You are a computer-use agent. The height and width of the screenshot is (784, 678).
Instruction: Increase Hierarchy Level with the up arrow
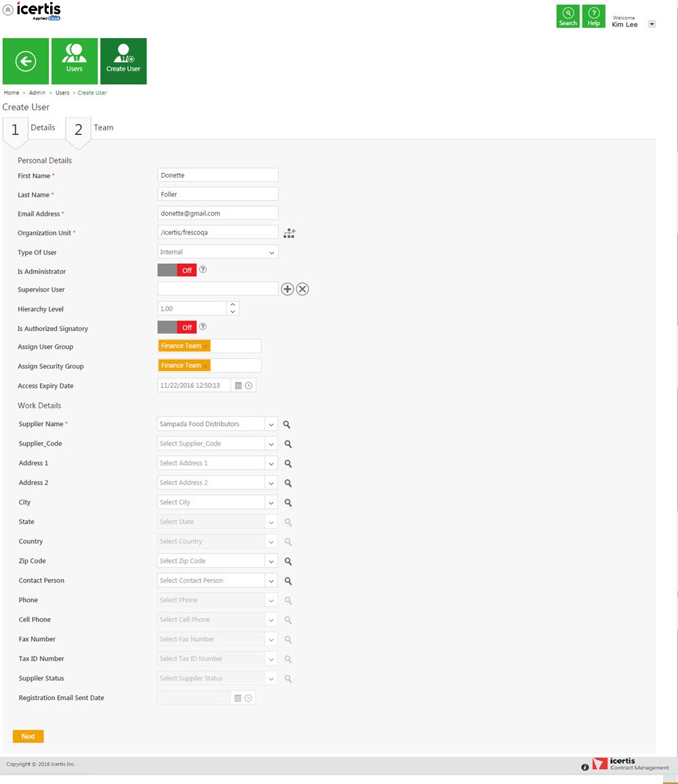[x=233, y=305]
